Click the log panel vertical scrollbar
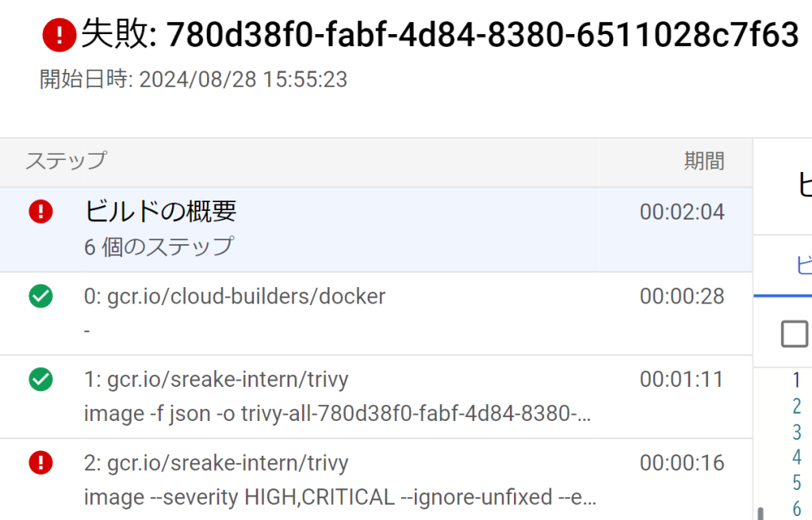812x520 pixels. point(761,513)
